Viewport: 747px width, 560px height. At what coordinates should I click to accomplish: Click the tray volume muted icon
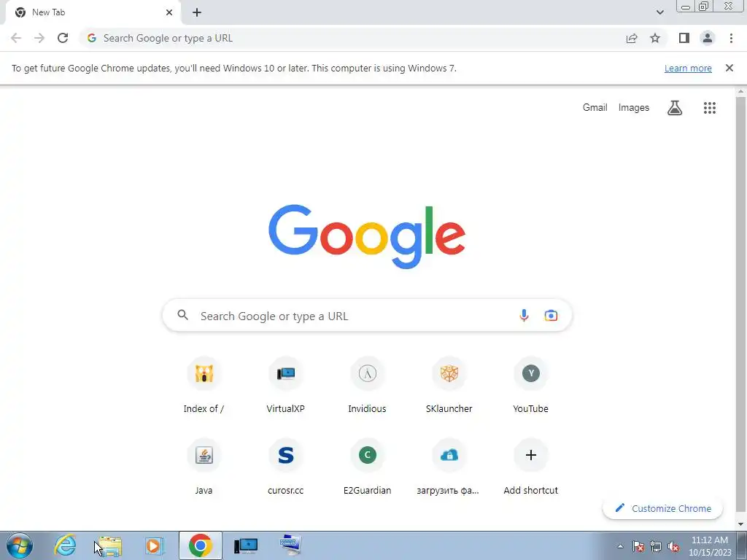click(673, 546)
